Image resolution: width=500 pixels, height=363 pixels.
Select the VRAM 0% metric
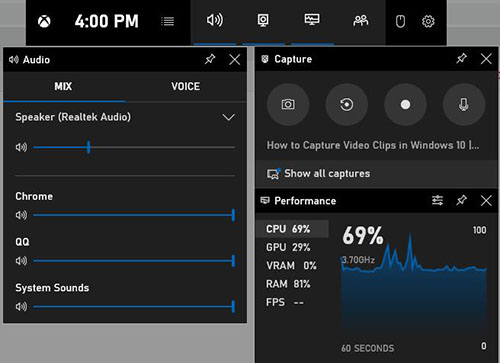coord(292,266)
